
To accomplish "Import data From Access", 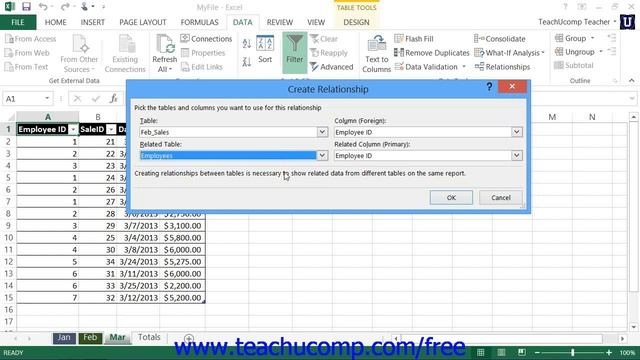I will pyautogui.click(x=30, y=39).
